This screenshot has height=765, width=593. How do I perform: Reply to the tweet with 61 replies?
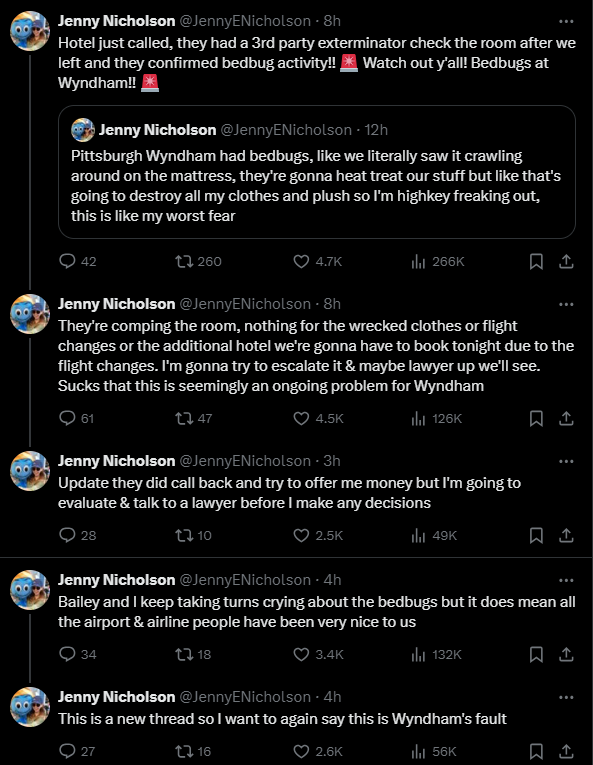(x=77, y=419)
